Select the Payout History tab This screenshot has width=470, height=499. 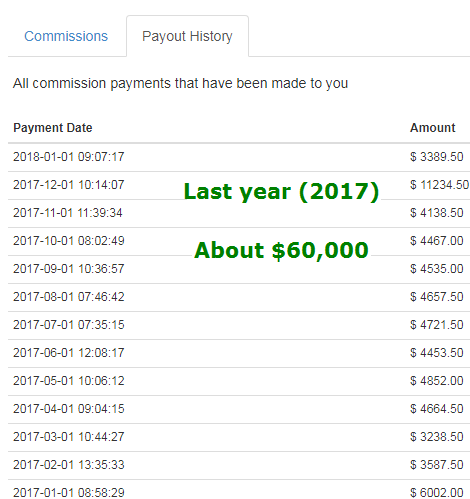pyautogui.click(x=187, y=36)
